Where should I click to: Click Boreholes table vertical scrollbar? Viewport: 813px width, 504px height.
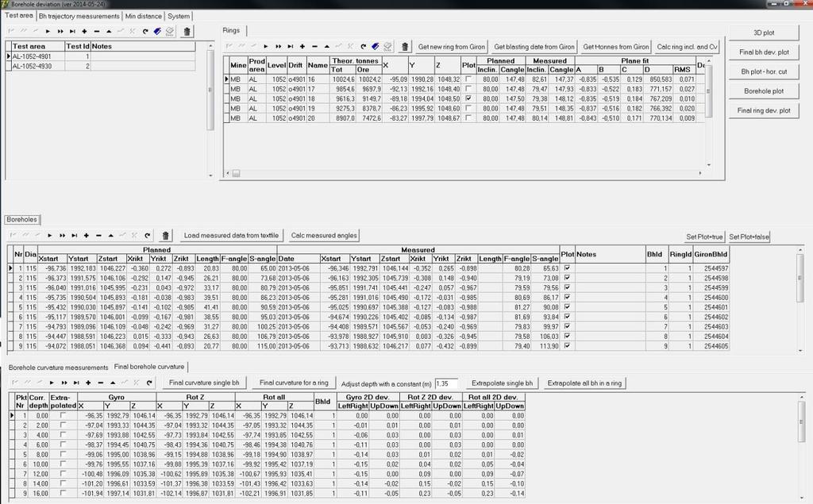(x=800, y=301)
